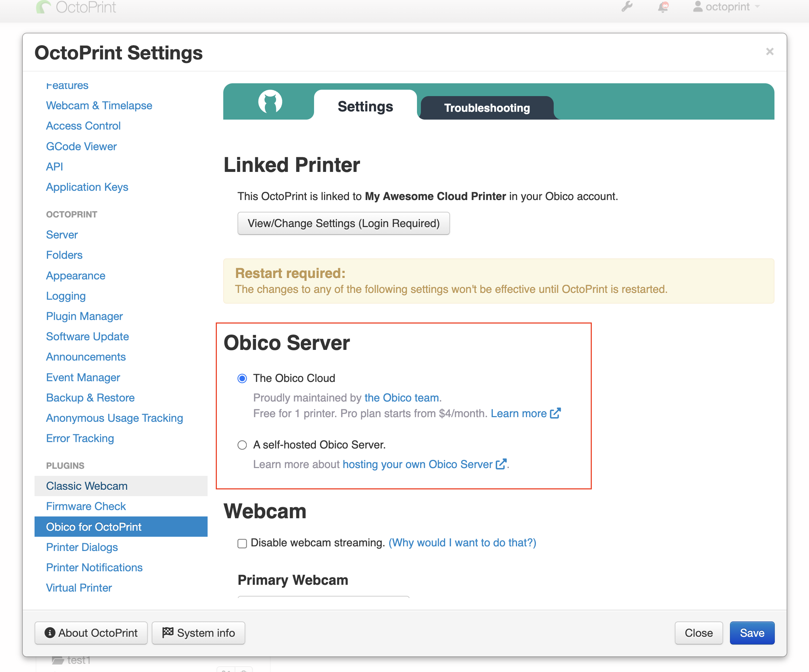This screenshot has height=672, width=809.
Task: Open Plugin Manager section
Action: click(x=84, y=316)
